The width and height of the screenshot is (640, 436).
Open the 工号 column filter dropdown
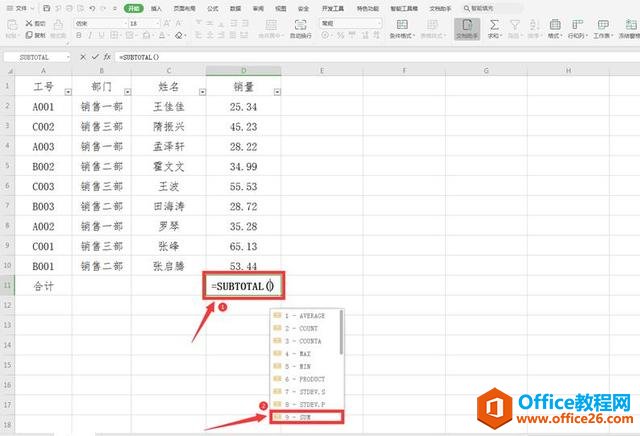66,92
